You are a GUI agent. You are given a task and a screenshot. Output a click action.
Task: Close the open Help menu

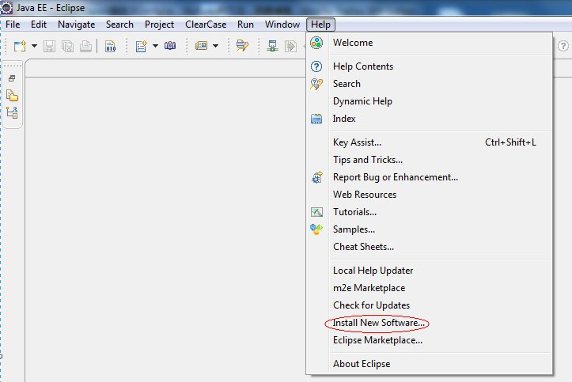321,24
